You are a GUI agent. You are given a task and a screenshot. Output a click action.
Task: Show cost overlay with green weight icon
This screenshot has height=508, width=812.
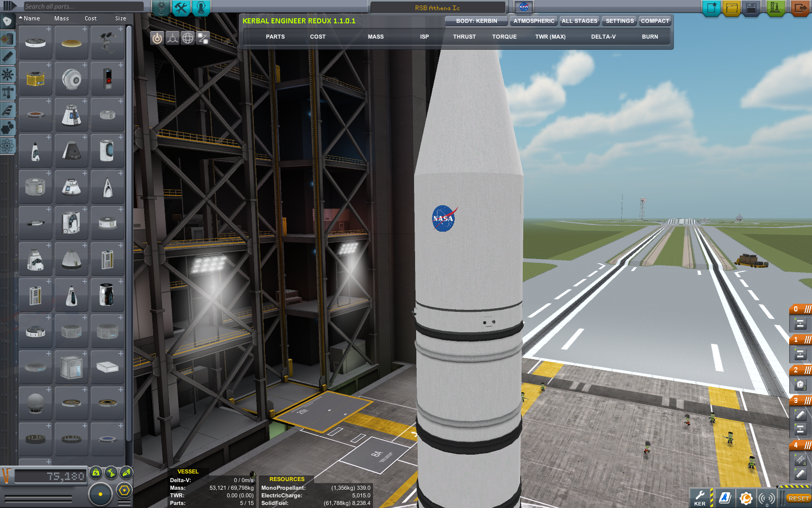(96, 473)
